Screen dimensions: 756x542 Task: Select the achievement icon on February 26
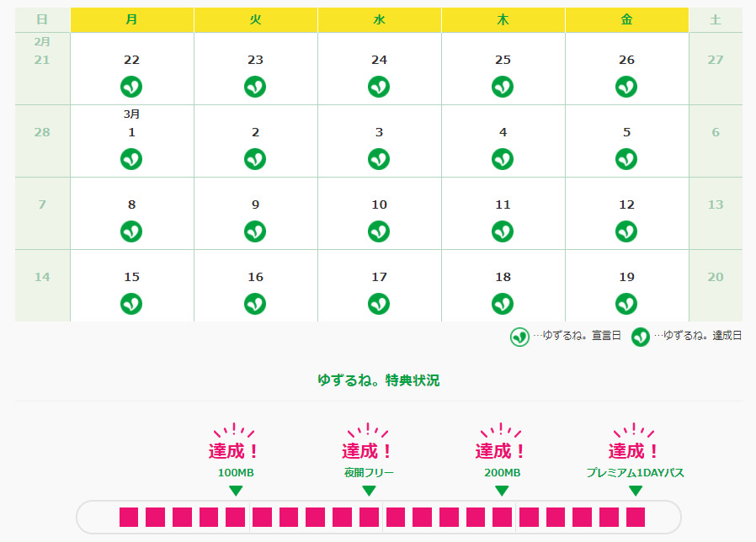point(626,87)
